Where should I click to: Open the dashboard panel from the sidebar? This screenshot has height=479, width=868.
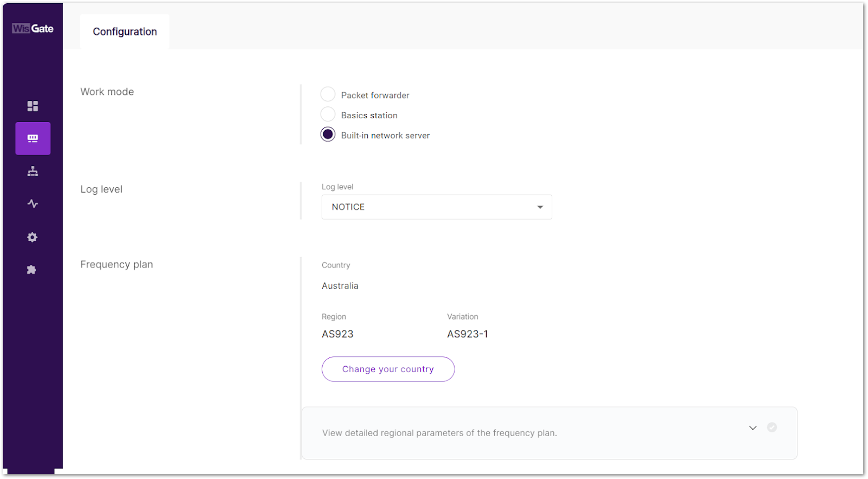[x=33, y=106]
